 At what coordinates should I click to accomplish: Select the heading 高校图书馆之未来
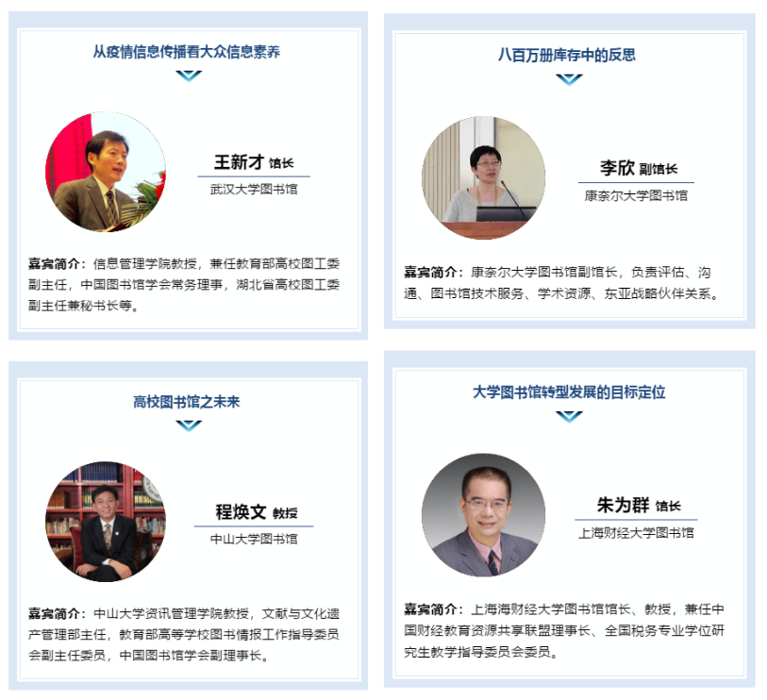(187, 402)
